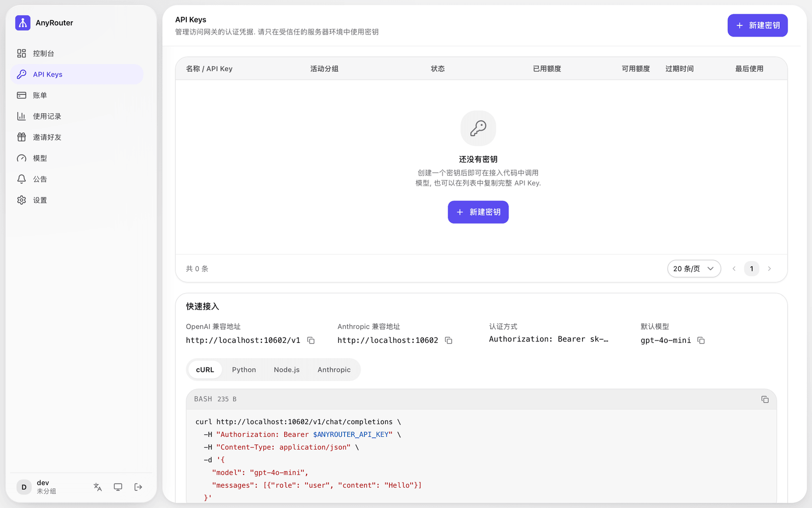Copy default model gpt-4o-mini

tap(701, 340)
